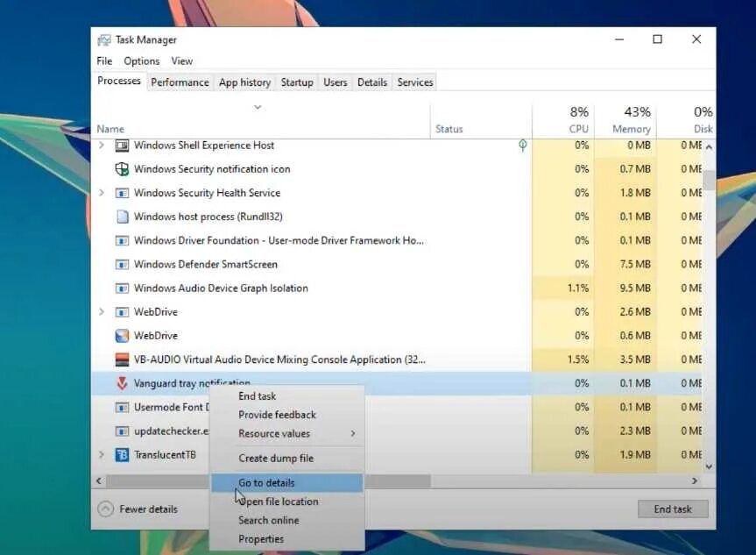This screenshot has width=756, height=555.
Task: Click the vertical scrollbar thumb
Action: (709, 180)
